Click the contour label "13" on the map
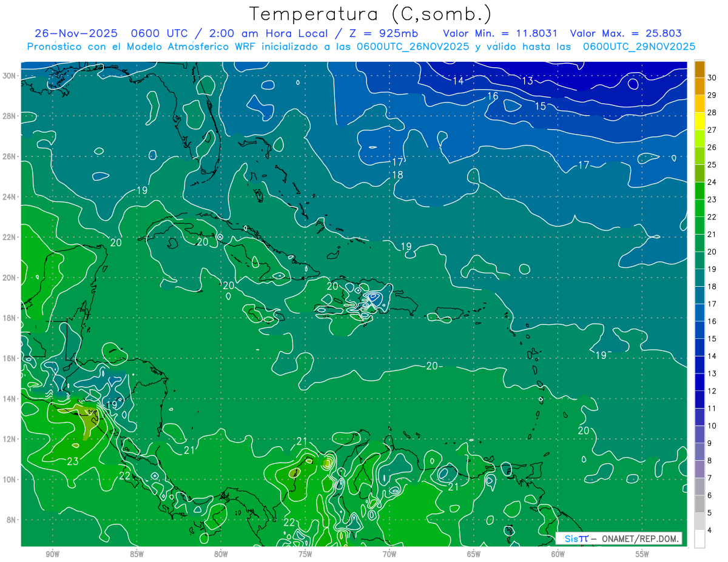This screenshot has width=728, height=562. point(528,81)
